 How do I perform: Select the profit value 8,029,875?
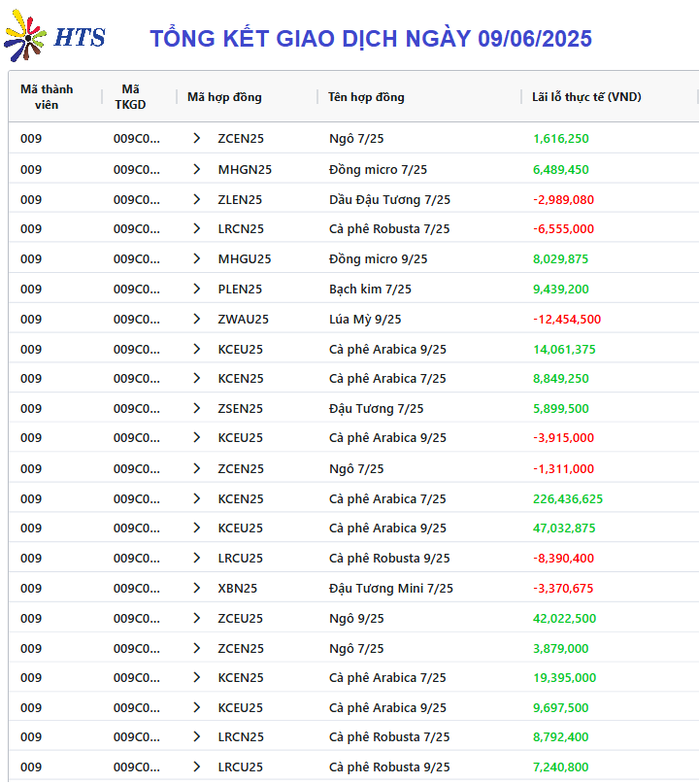coord(560,259)
